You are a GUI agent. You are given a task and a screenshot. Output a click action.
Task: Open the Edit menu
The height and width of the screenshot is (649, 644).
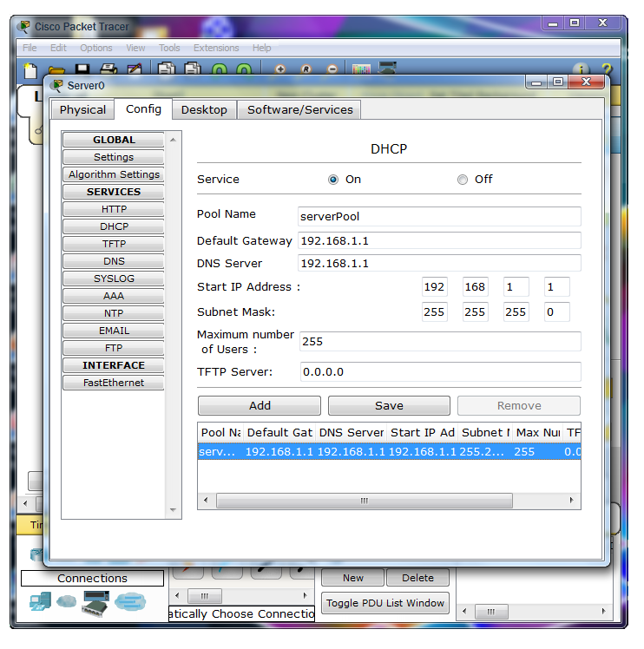pyautogui.click(x=58, y=48)
